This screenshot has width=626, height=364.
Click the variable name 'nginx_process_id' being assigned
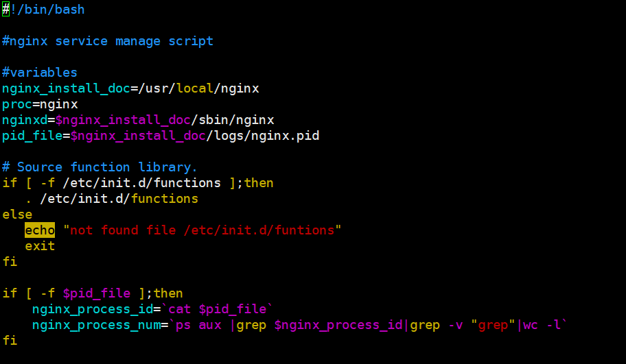coord(93,309)
